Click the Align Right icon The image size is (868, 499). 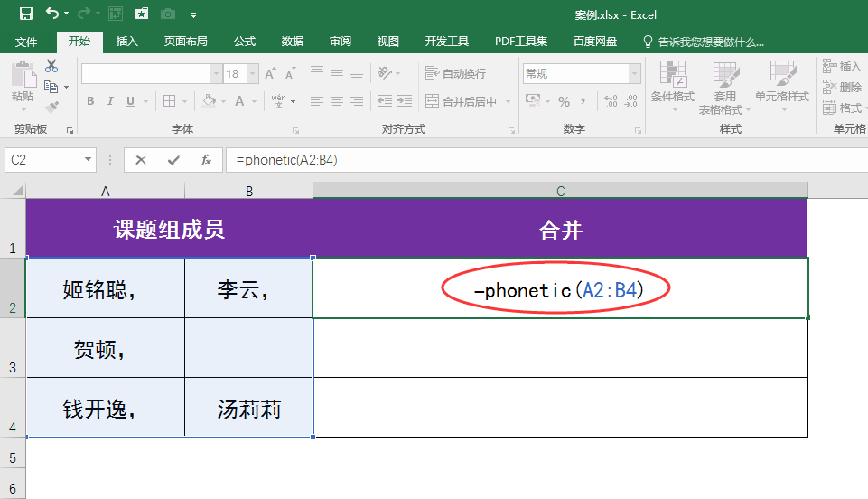(x=357, y=101)
